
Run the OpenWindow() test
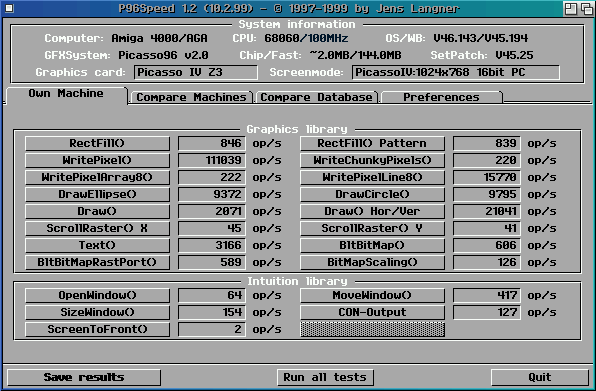(x=97, y=295)
